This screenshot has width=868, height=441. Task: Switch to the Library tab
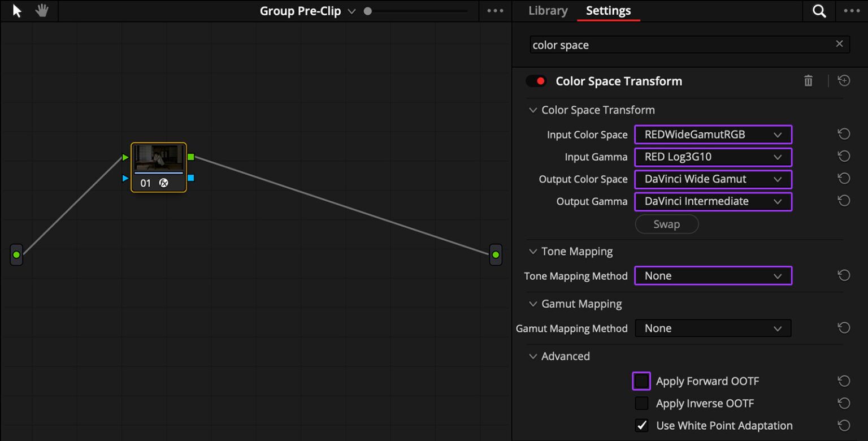point(546,10)
